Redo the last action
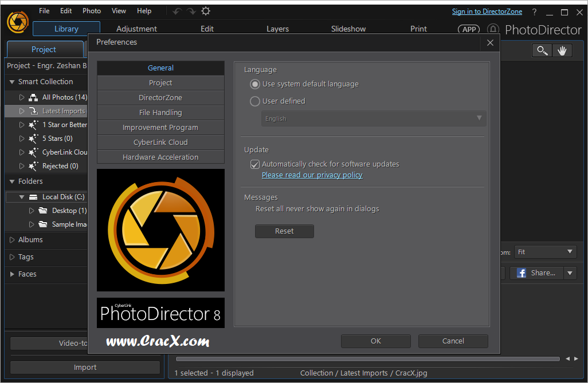 [191, 11]
